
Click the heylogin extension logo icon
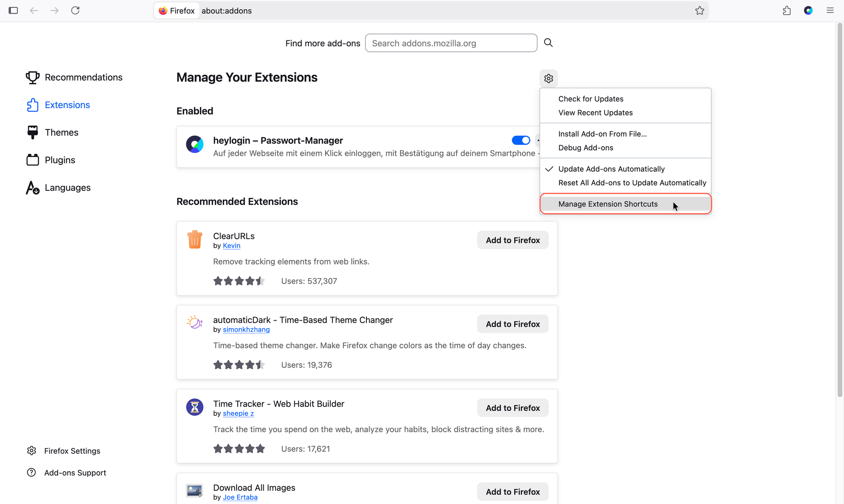tap(195, 144)
